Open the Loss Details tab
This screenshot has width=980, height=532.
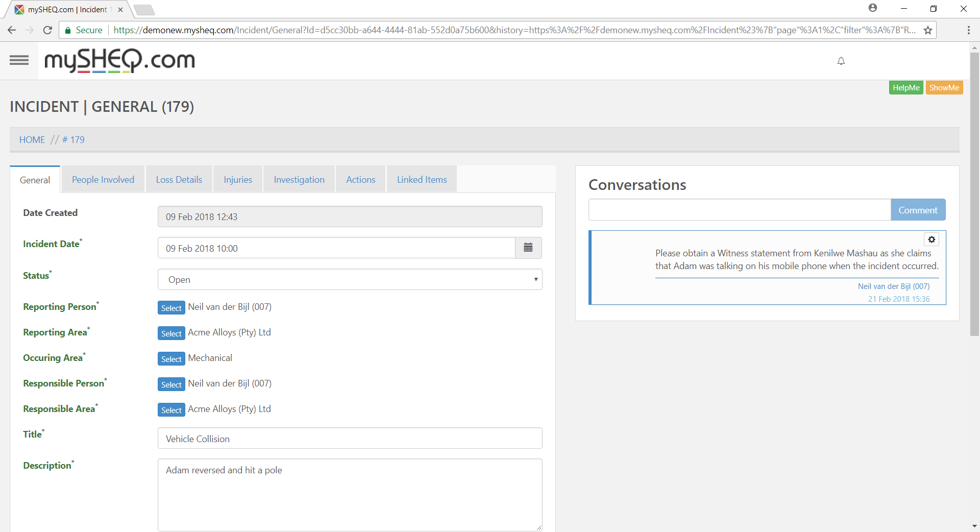179,180
